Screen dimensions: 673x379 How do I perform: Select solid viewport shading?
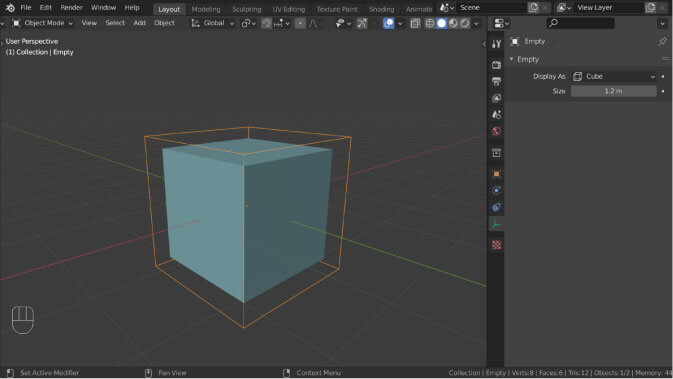click(441, 23)
